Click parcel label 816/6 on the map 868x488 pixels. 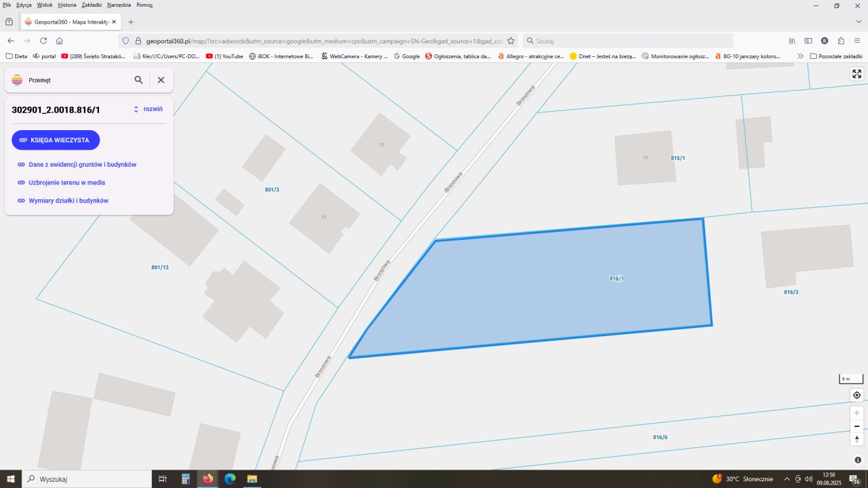(x=660, y=437)
